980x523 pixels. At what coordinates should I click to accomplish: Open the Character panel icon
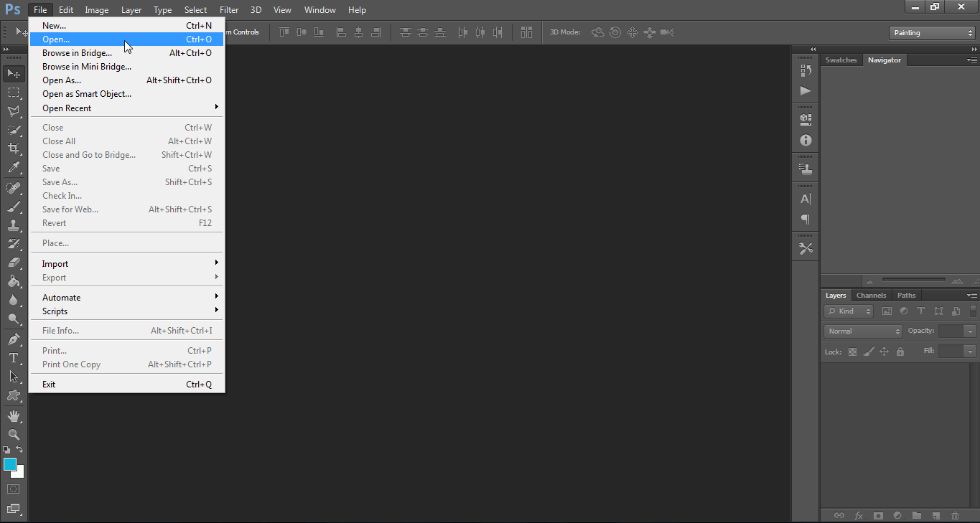pos(806,199)
